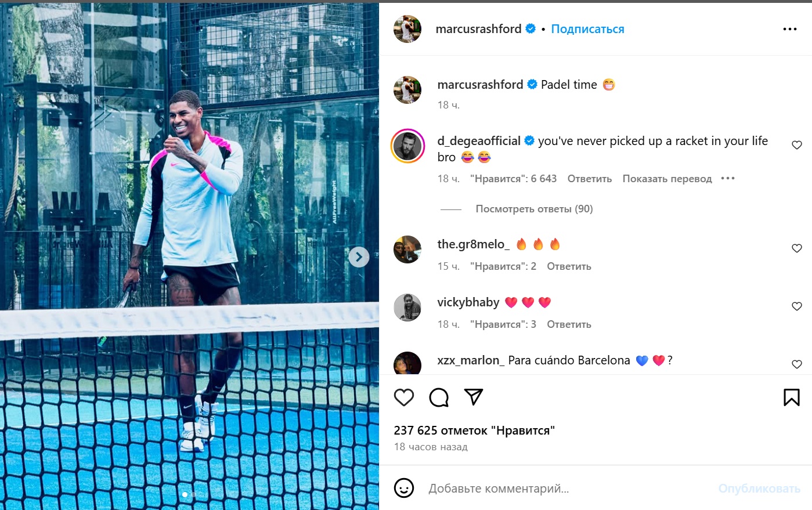This screenshot has height=510, width=812.
Task: Click Ответить under d_degeaofficial's comment
Action: click(x=590, y=179)
